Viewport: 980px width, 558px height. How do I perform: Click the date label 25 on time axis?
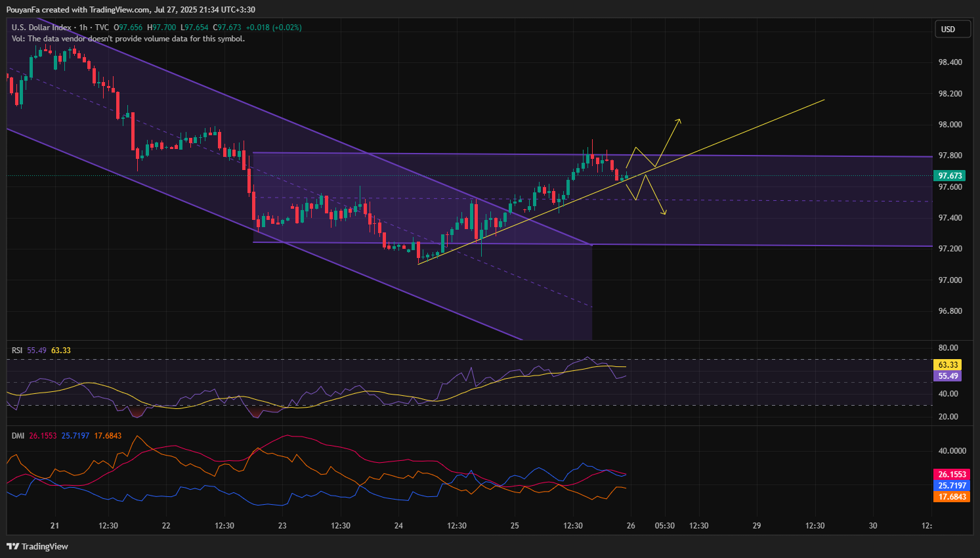(x=515, y=526)
